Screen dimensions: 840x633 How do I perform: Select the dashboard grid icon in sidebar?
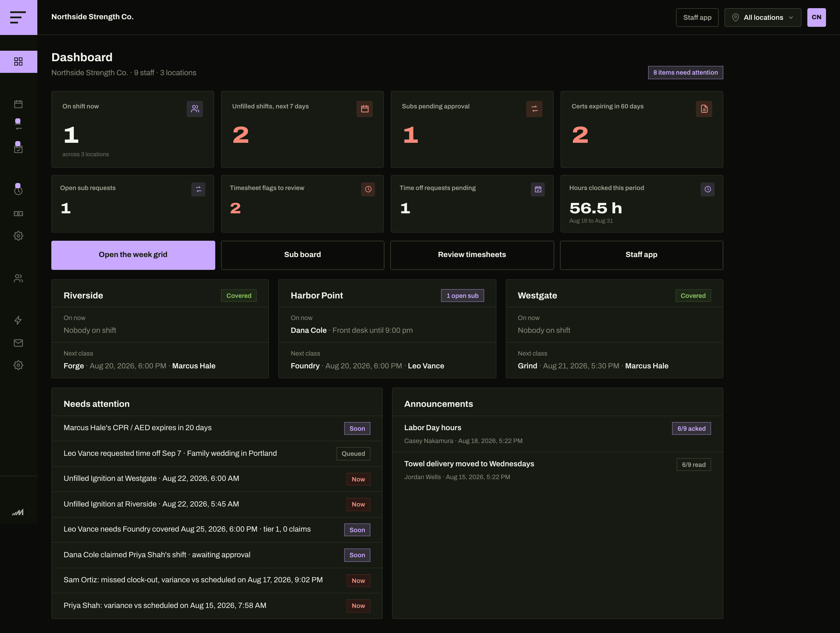tap(18, 61)
